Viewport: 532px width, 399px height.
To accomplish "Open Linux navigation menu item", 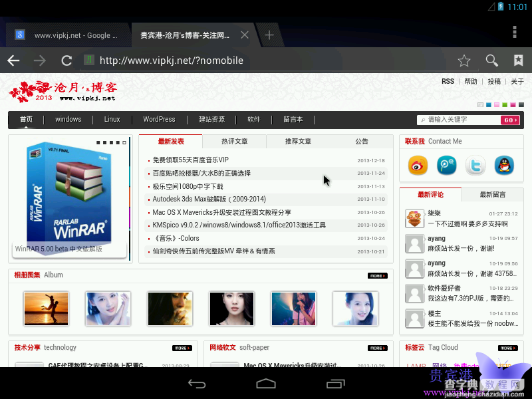I will (x=112, y=120).
